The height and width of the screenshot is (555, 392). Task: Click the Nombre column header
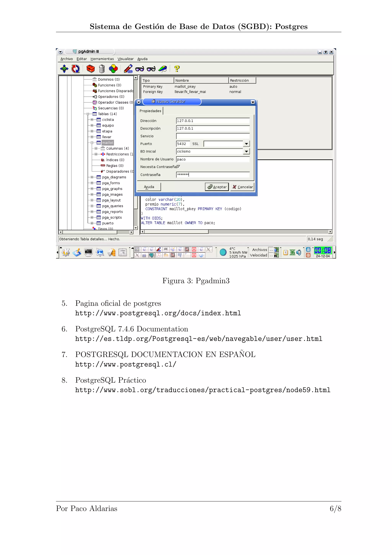tap(201, 80)
